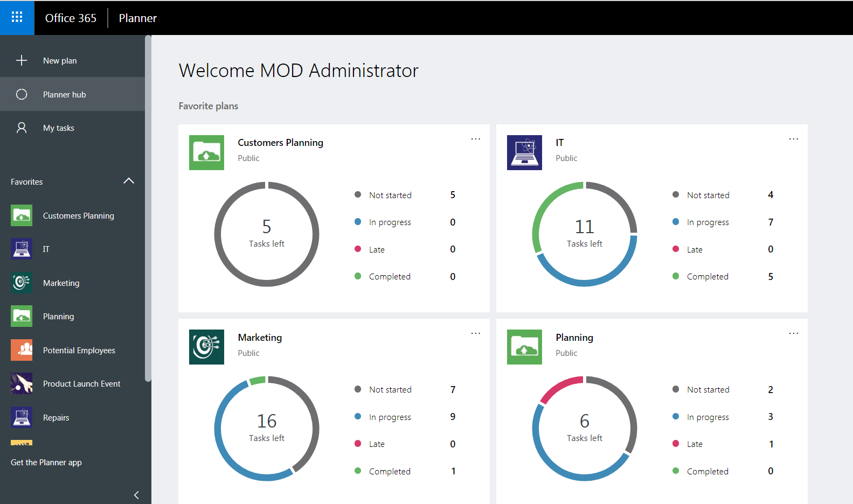Collapse the left navigation pane arrow
Image resolution: width=853 pixels, height=504 pixels.
(136, 495)
